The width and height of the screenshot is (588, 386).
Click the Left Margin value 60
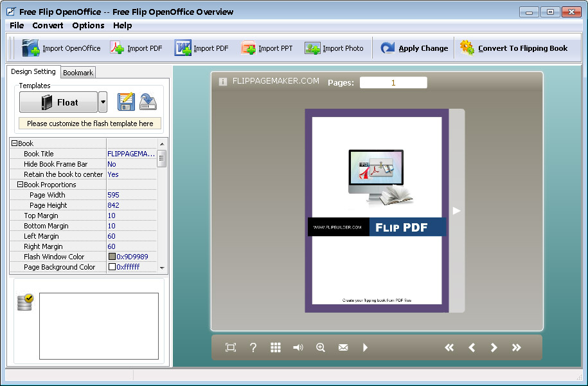(x=111, y=236)
